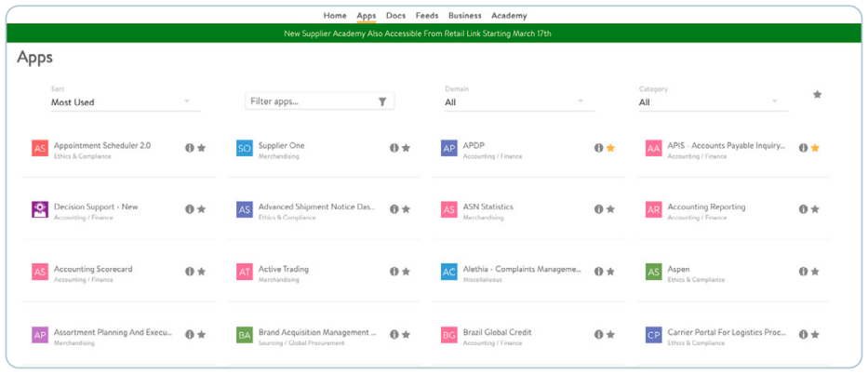Open the Sort Most Used dropdown
Image resolution: width=868 pixels, height=374 pixels.
pyautogui.click(x=126, y=102)
